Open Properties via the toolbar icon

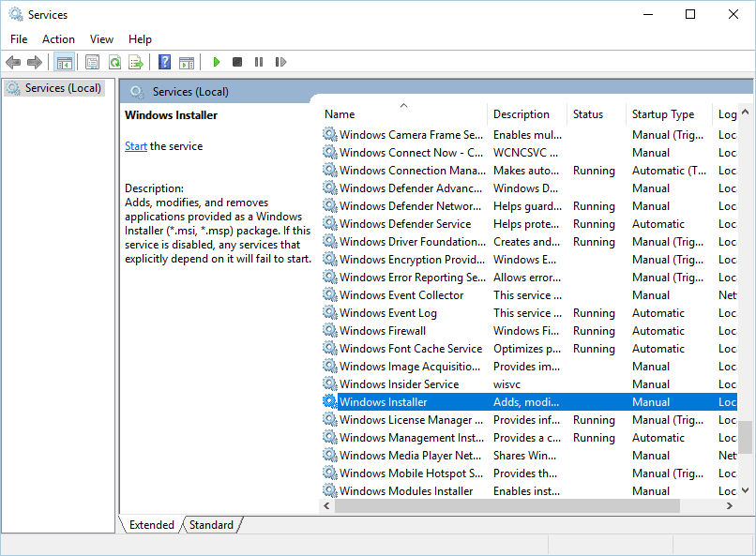point(92,62)
